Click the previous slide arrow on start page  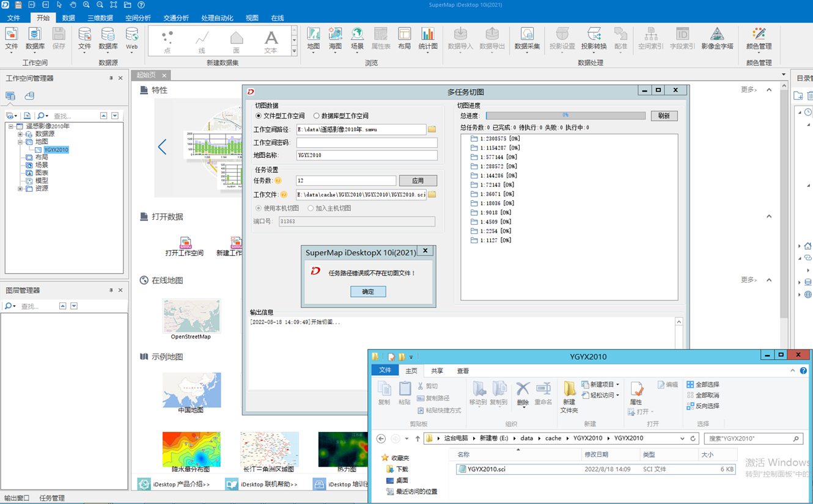tap(162, 147)
